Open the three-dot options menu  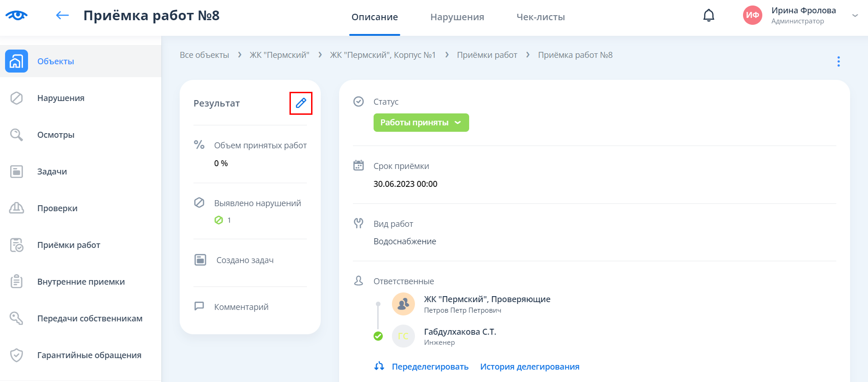[x=838, y=62]
